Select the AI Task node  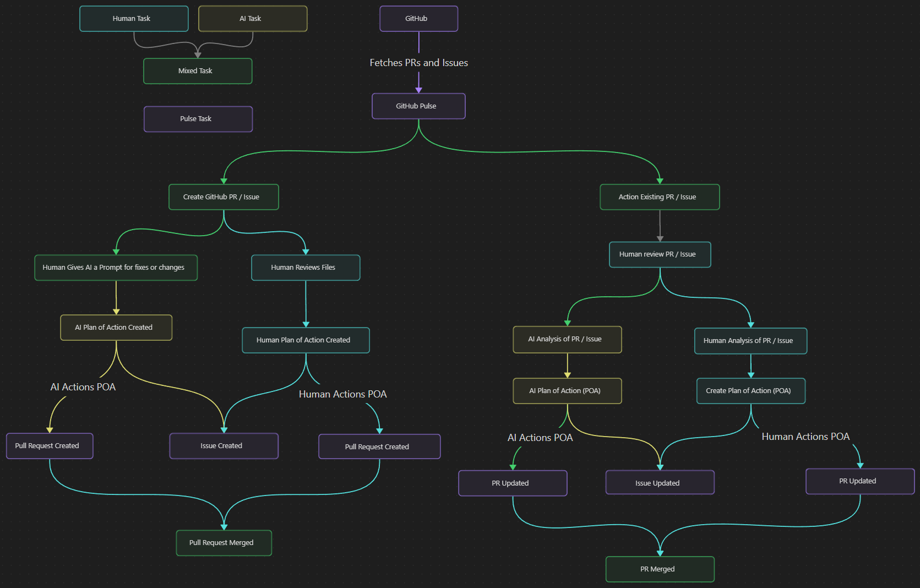253,19
